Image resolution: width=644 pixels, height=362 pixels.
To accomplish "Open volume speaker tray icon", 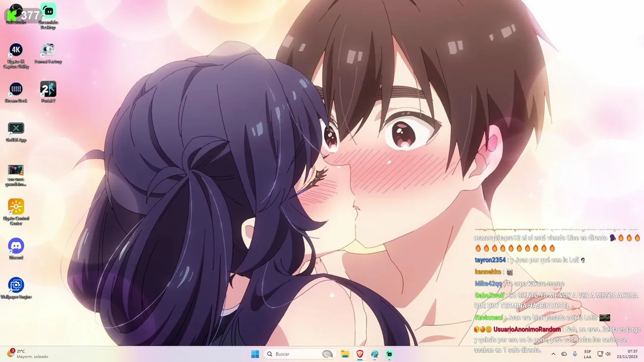I will pyautogui.click(x=608, y=354).
